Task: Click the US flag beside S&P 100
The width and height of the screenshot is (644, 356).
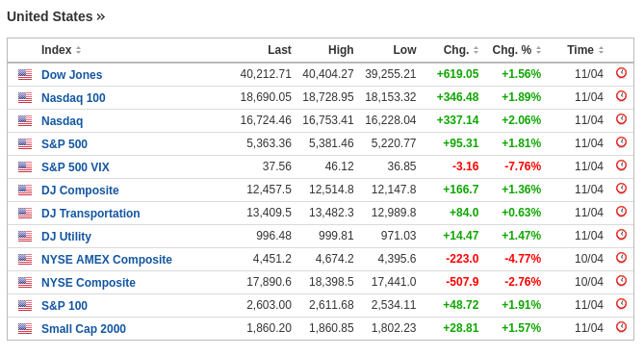Action: pyautogui.click(x=25, y=305)
